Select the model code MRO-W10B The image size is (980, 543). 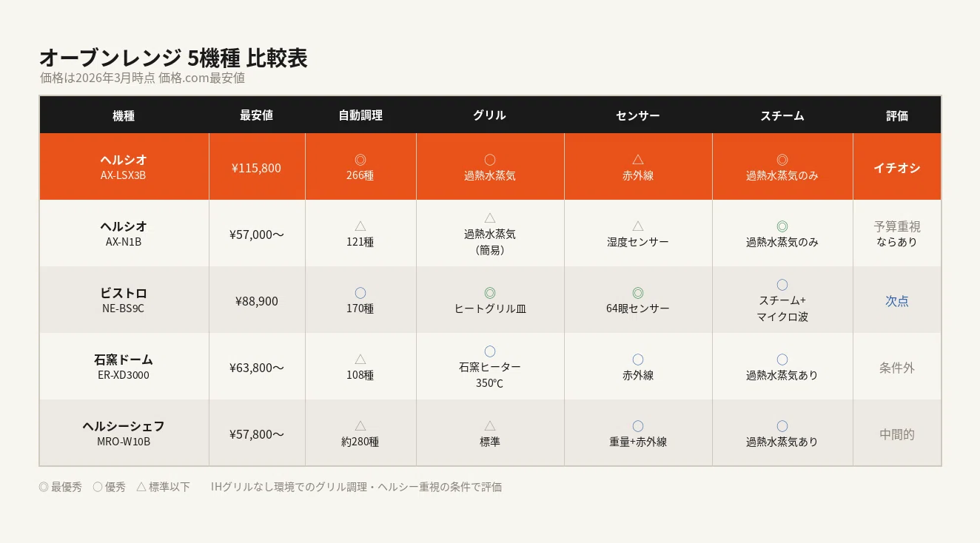(x=124, y=442)
